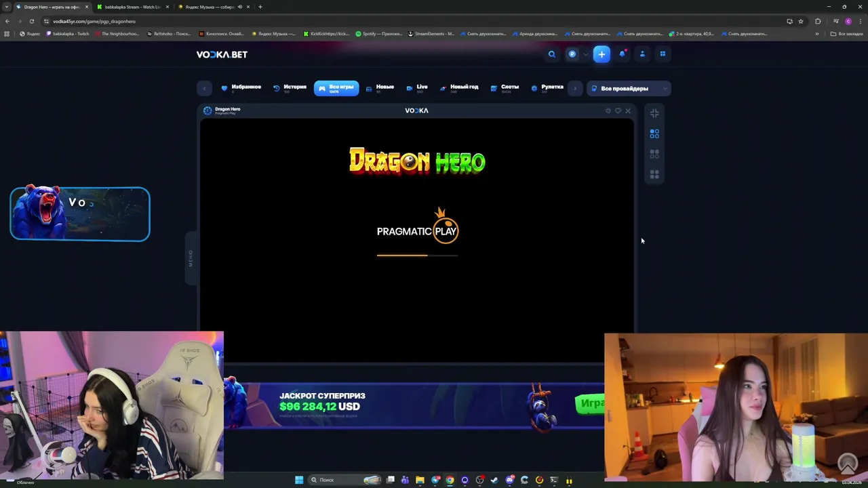Image resolution: width=868 pixels, height=488 pixels.
Task: Close the Dragon Hero game window
Action: click(628, 110)
